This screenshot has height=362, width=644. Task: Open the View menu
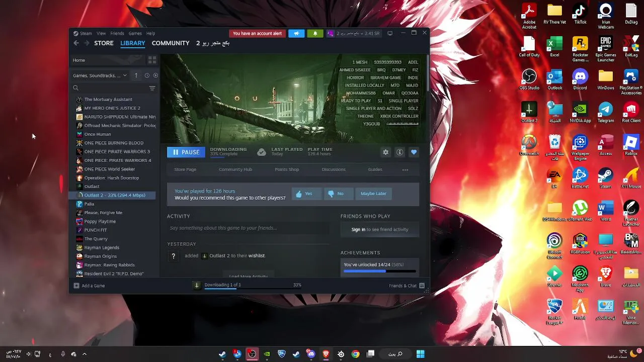(x=101, y=33)
